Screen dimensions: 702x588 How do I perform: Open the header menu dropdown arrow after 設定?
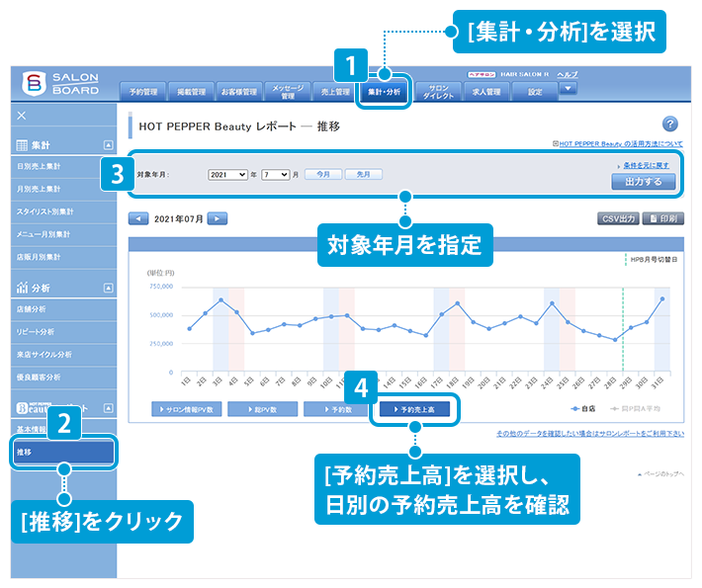coord(567,89)
